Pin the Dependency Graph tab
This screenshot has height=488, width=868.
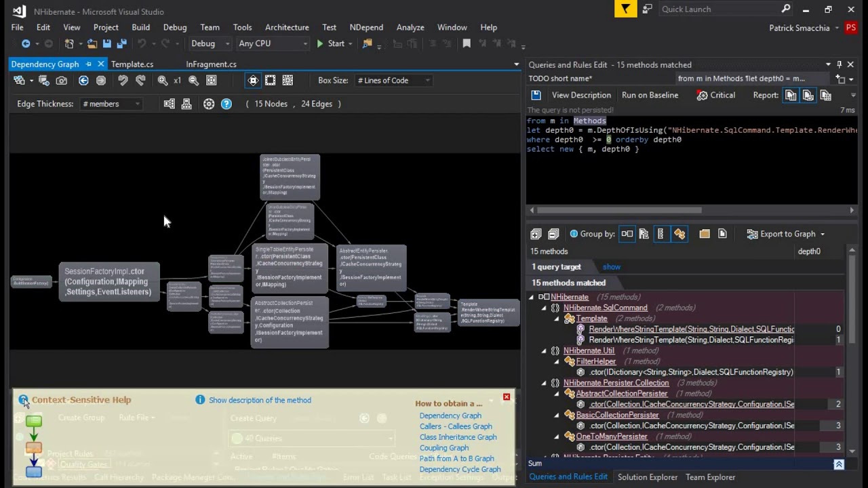tap(88, 64)
